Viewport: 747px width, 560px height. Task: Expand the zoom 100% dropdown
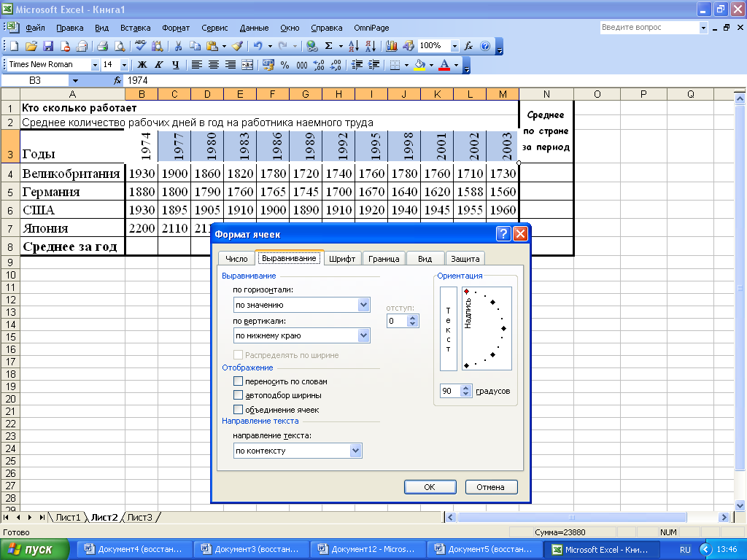[x=454, y=46]
